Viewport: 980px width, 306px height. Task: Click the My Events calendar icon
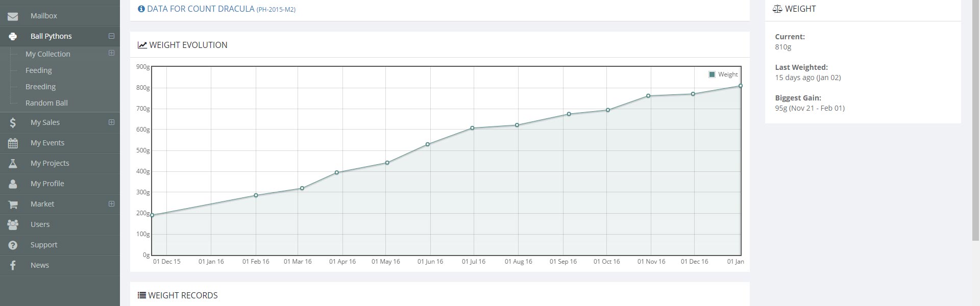(x=13, y=143)
